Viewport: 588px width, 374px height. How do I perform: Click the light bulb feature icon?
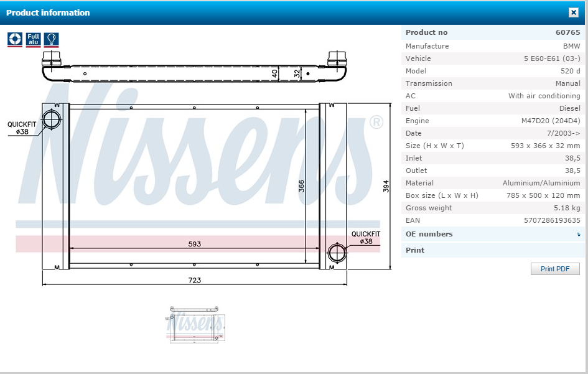52,40
